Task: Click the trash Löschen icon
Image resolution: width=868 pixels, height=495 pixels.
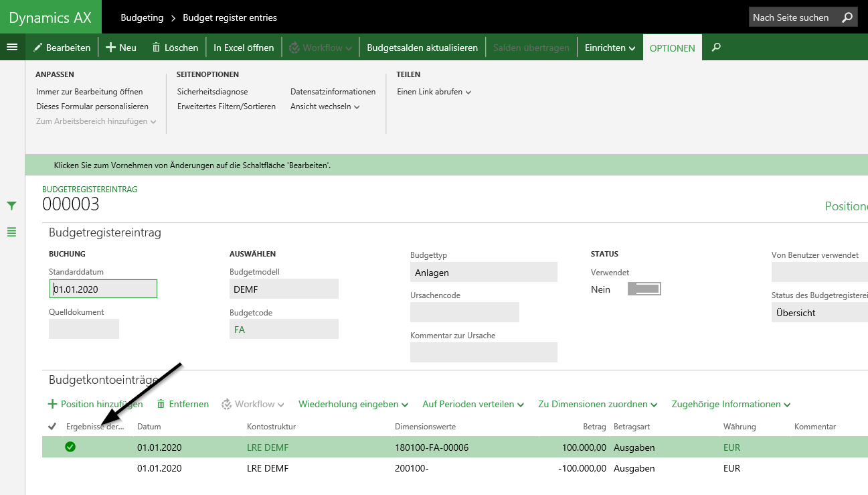Action: click(156, 48)
